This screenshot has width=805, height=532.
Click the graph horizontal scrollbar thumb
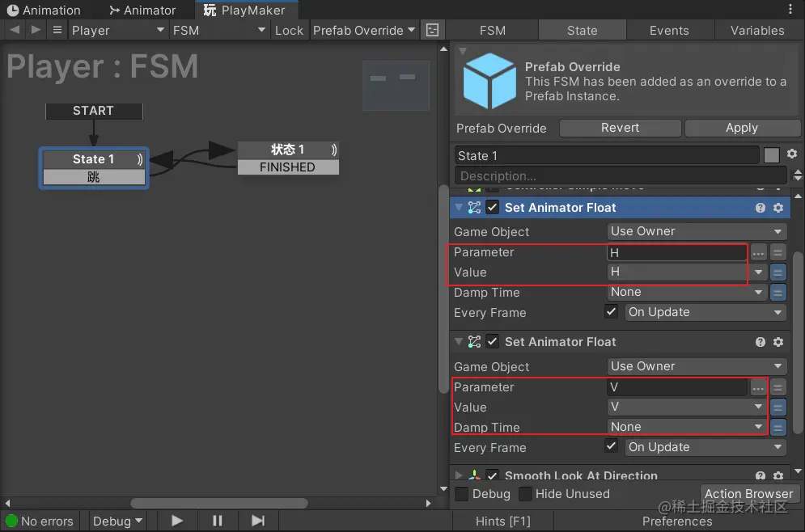219,503
